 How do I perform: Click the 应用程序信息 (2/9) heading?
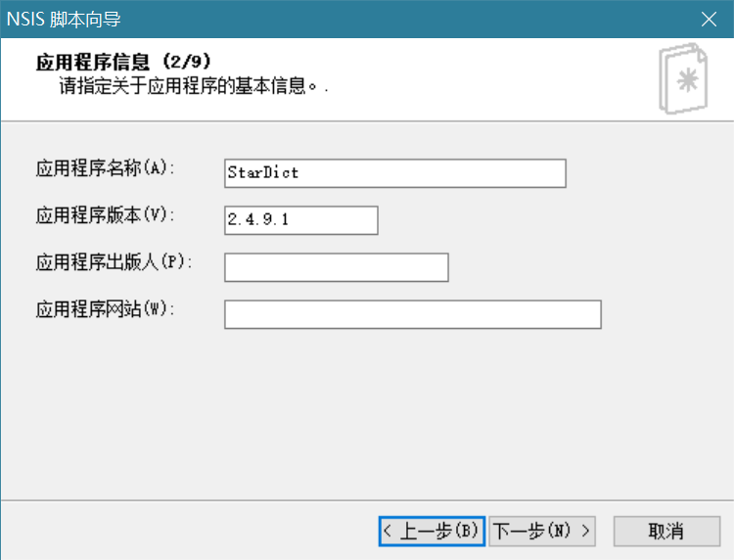123,63
